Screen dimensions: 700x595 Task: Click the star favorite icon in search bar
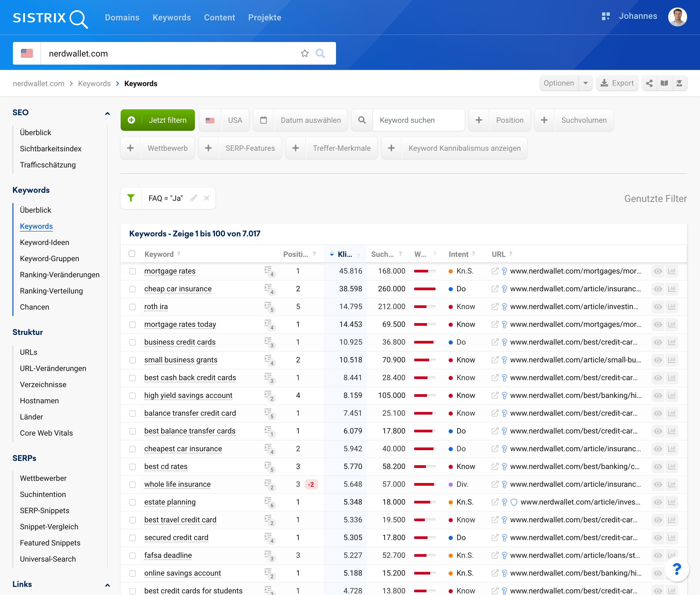(304, 53)
